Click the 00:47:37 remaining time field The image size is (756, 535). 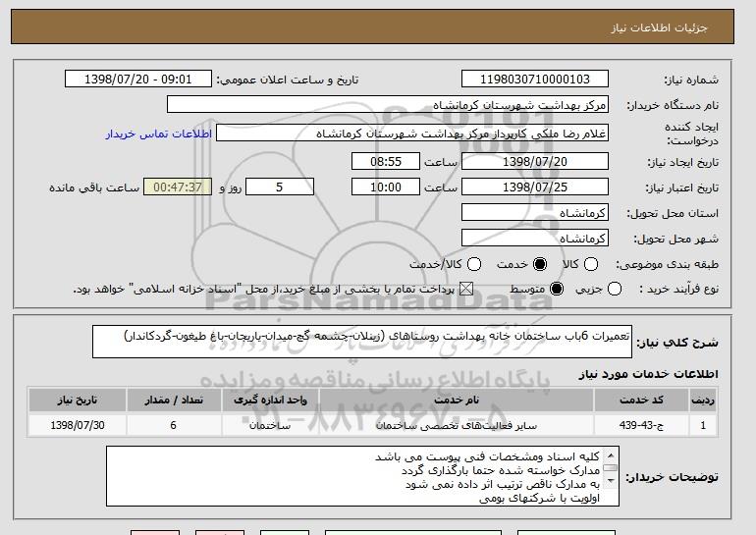pos(178,187)
